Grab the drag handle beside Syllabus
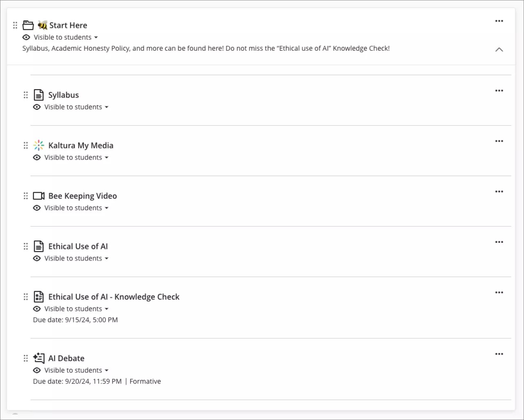This screenshot has width=524, height=420. 25,95
